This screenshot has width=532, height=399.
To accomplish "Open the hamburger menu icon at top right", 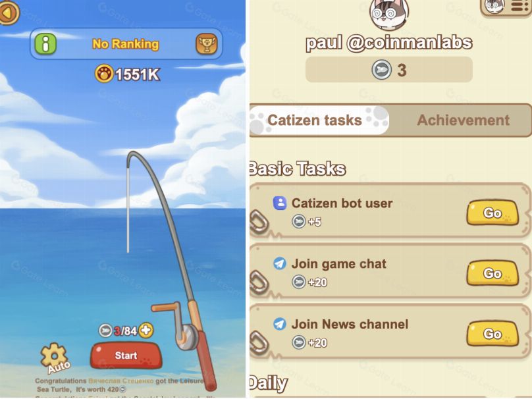I will pos(519,6).
